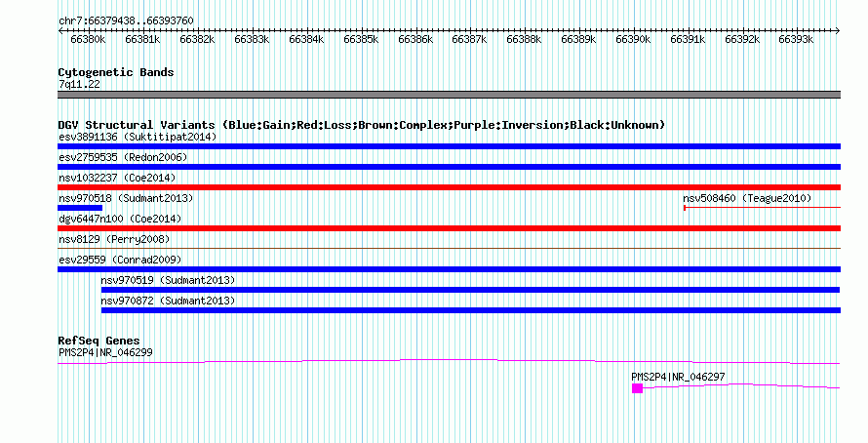Click the 66385k ruler tick label
This screenshot has height=443, width=868.
[x=361, y=39]
